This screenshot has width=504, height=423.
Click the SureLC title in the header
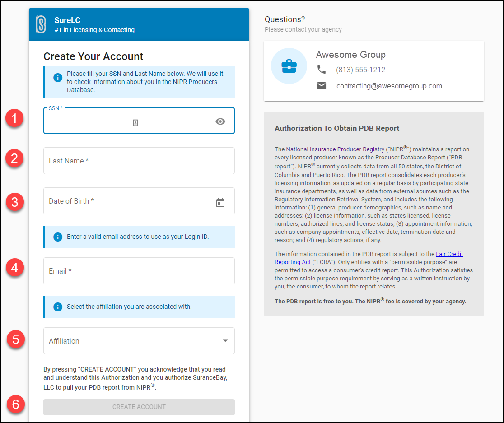coord(67,20)
